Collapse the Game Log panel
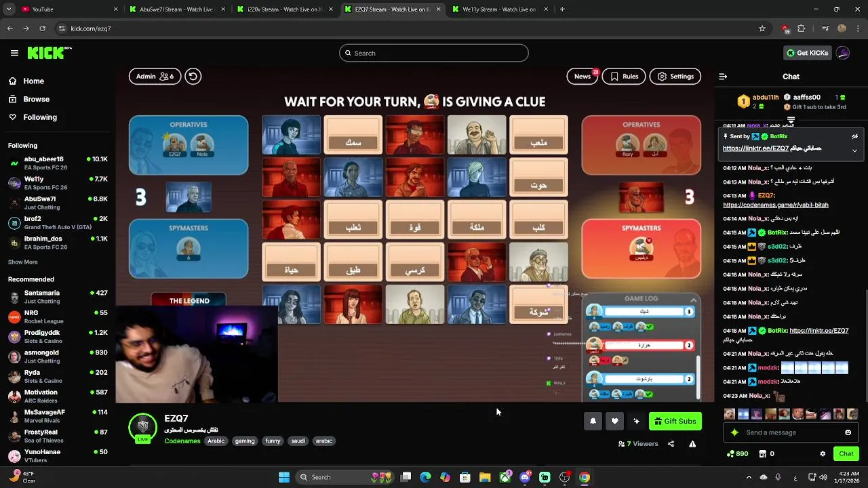868x488 pixels. point(693,300)
